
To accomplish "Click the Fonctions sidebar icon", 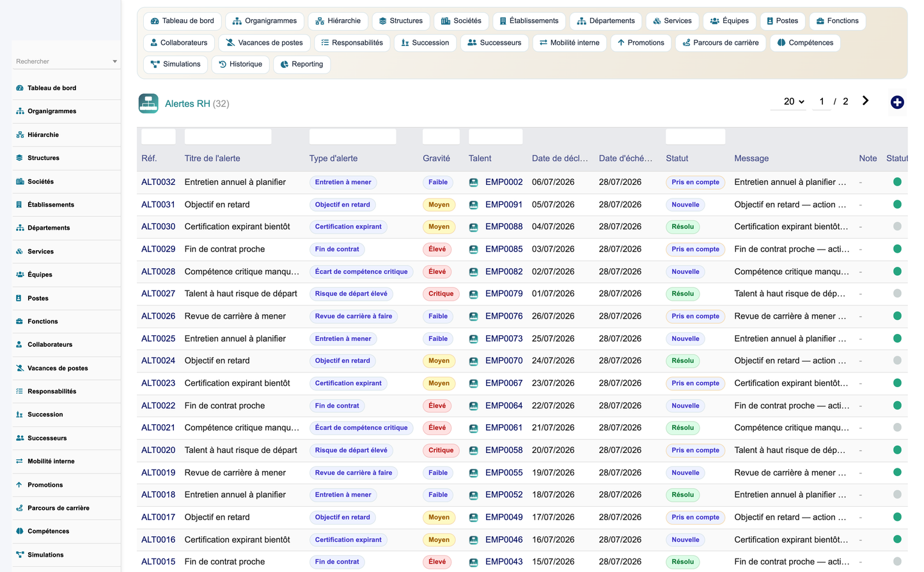I will (20, 321).
